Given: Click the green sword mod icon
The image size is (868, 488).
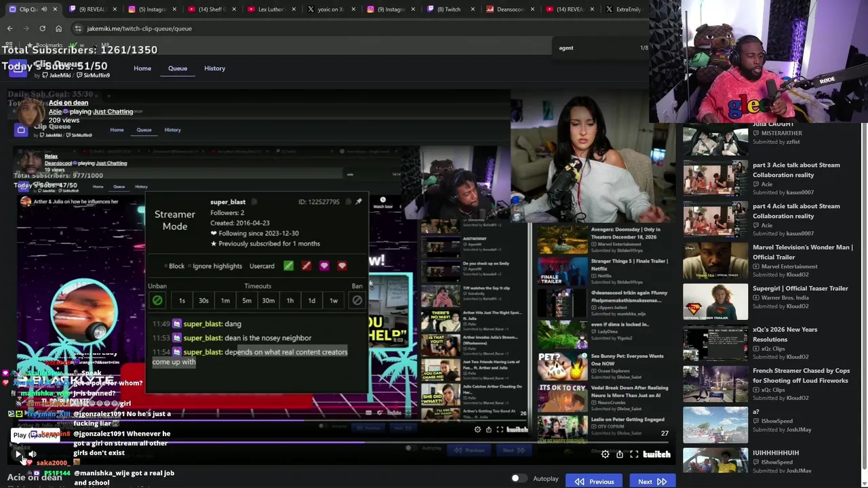Looking at the screenshot, I should (x=289, y=266).
